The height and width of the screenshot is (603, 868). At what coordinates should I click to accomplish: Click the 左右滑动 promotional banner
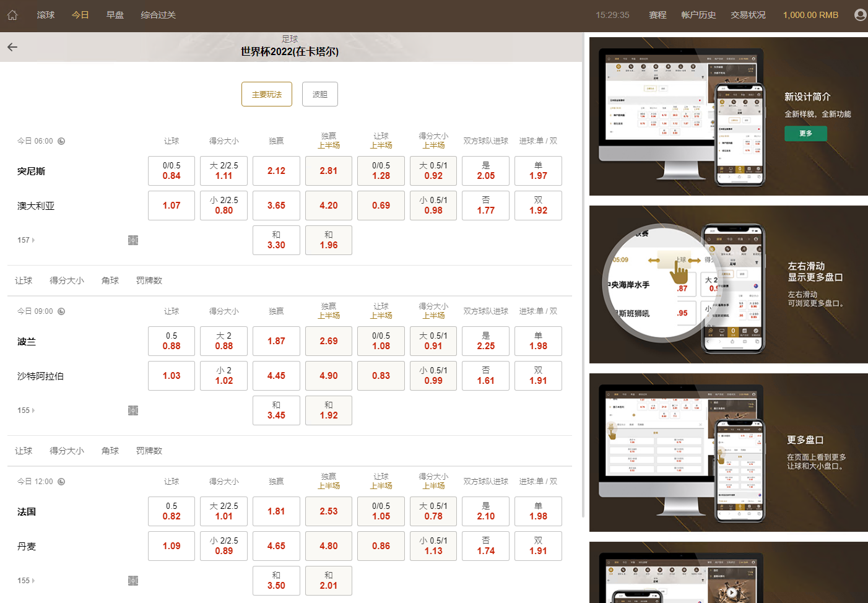point(728,285)
